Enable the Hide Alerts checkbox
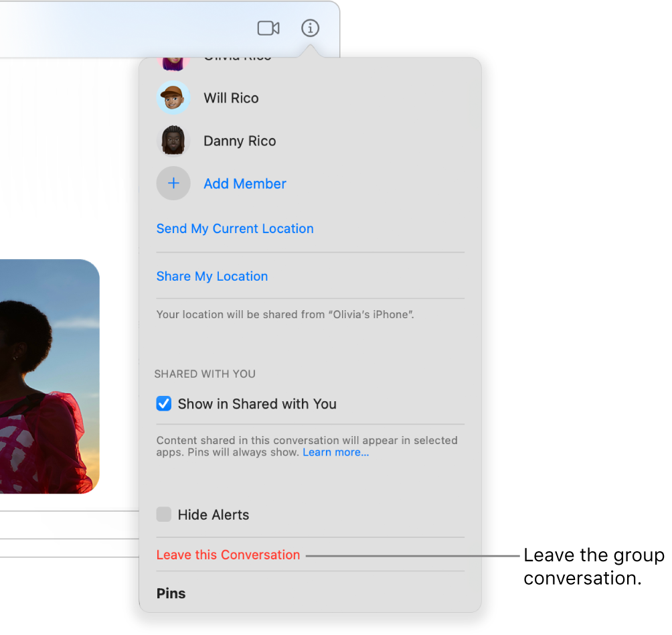The width and height of the screenshot is (672, 635). (164, 514)
